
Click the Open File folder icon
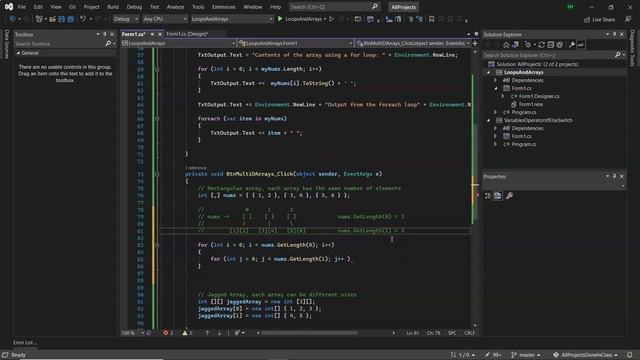point(52,19)
